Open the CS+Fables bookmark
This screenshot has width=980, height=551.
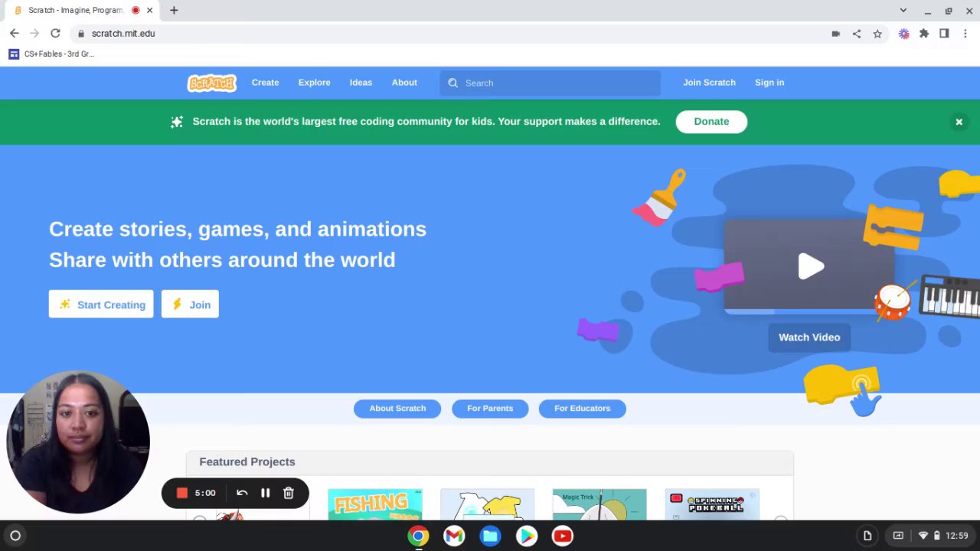tap(51, 54)
